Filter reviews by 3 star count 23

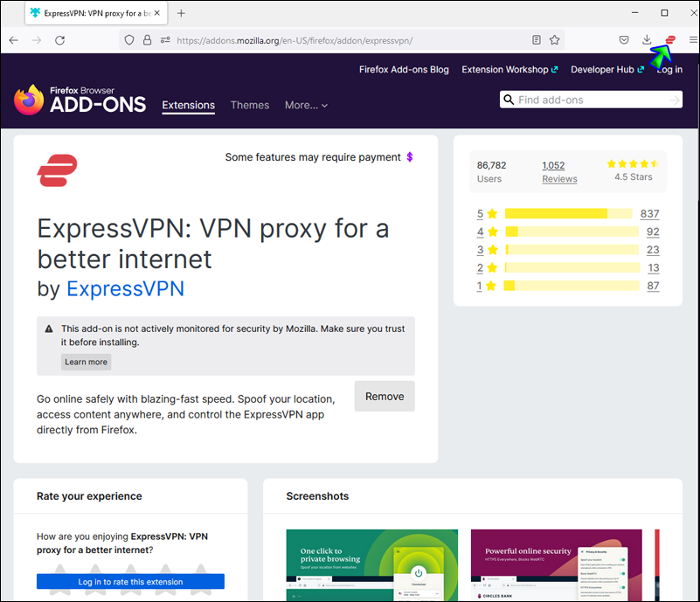coord(653,250)
